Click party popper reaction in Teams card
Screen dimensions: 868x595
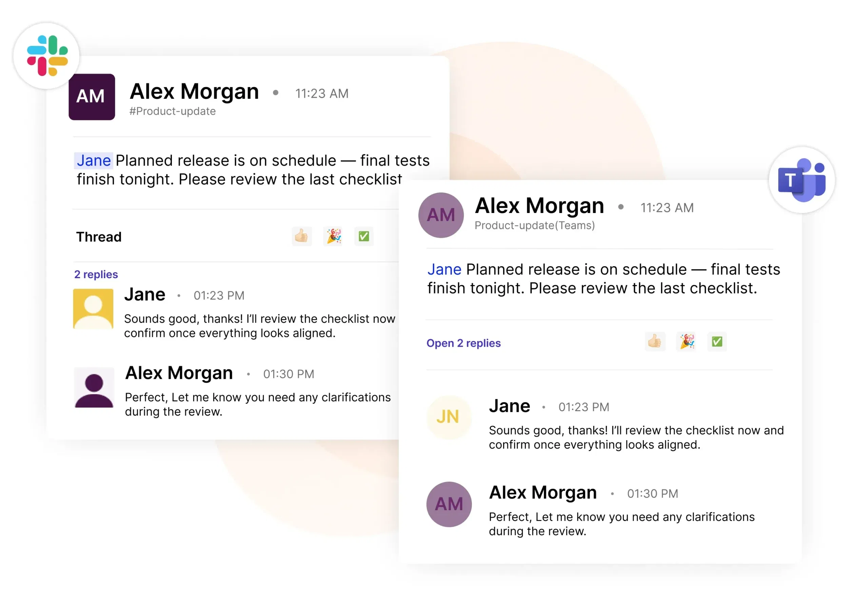[x=687, y=342]
